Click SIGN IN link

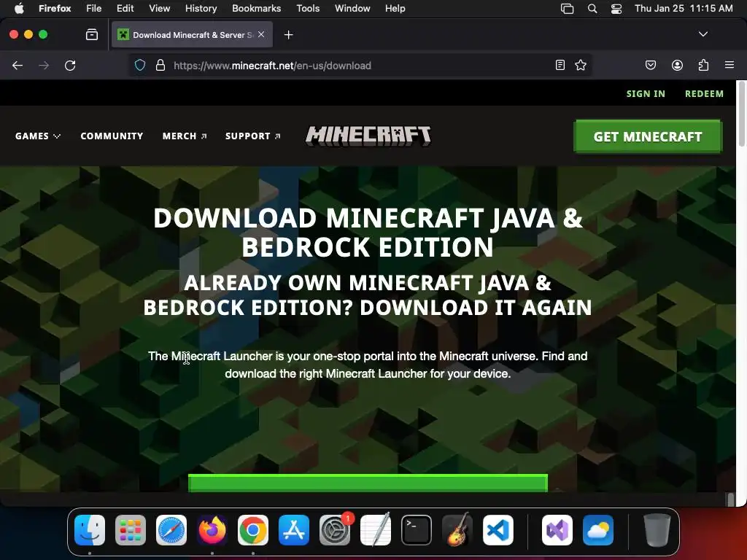(646, 94)
